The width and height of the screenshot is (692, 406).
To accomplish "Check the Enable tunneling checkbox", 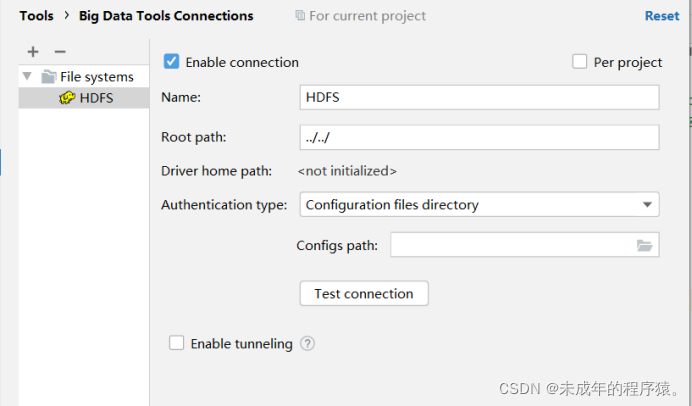I will pos(177,343).
